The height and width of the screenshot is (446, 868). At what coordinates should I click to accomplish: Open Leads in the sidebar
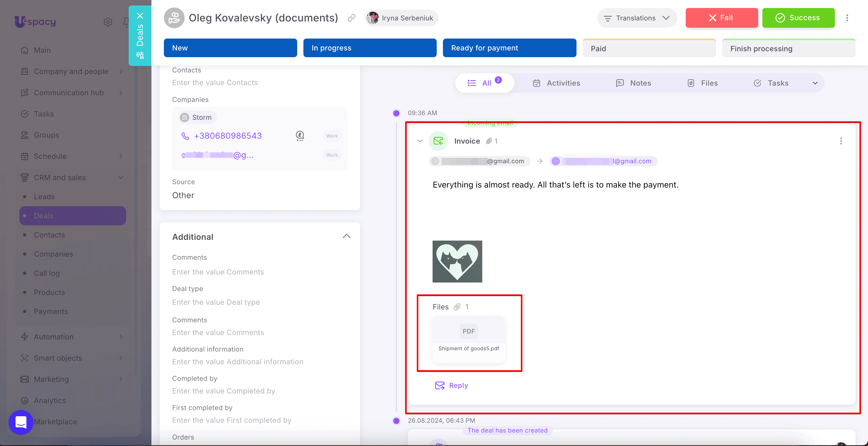click(x=45, y=197)
